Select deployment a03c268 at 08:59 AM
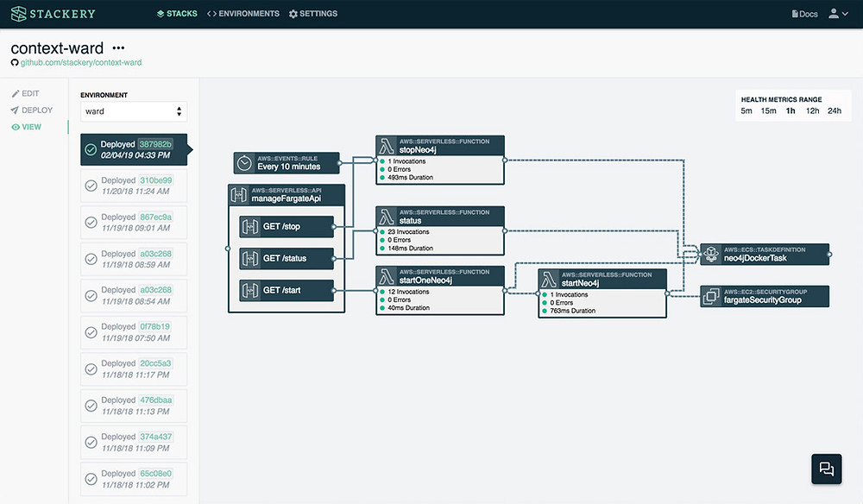The height and width of the screenshot is (504, 863). [134, 259]
